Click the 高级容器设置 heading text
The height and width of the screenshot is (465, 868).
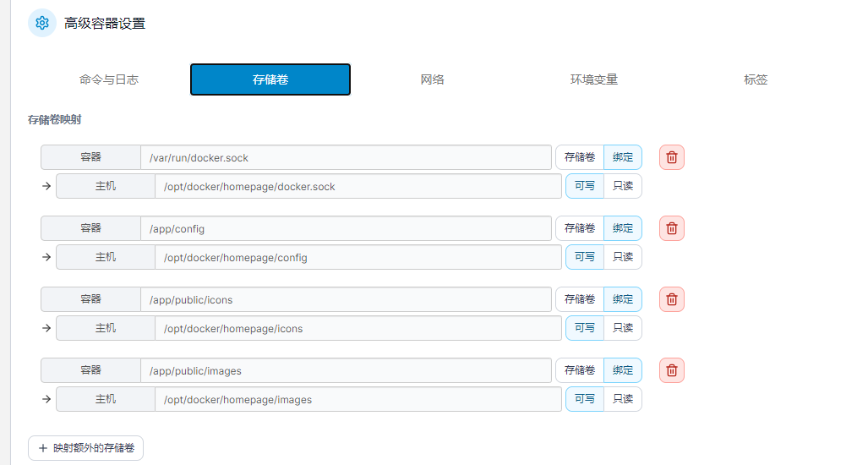click(x=105, y=24)
